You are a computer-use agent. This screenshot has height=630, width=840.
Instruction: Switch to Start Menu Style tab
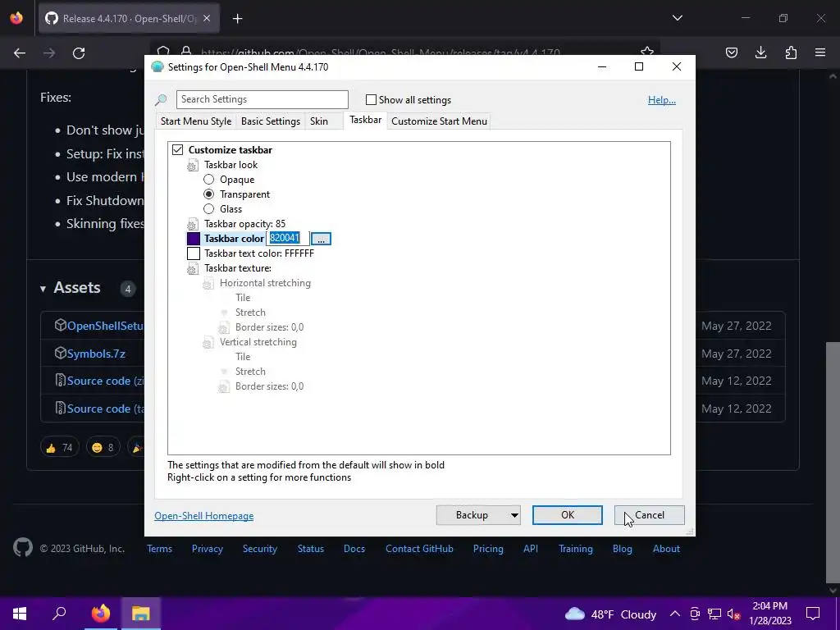click(x=196, y=121)
